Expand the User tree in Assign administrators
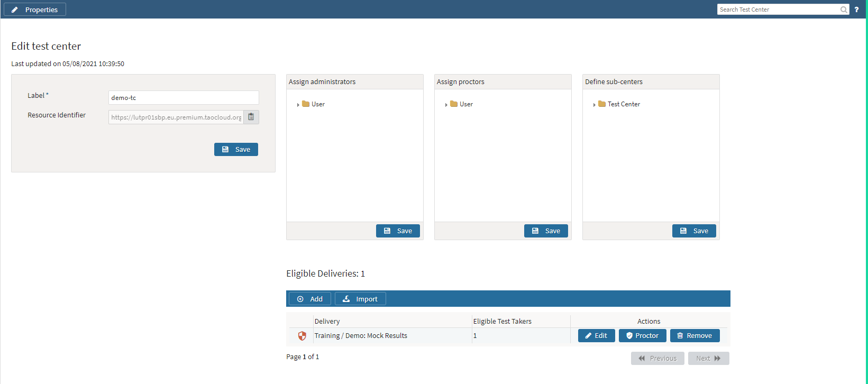This screenshot has height=384, width=868. (298, 105)
